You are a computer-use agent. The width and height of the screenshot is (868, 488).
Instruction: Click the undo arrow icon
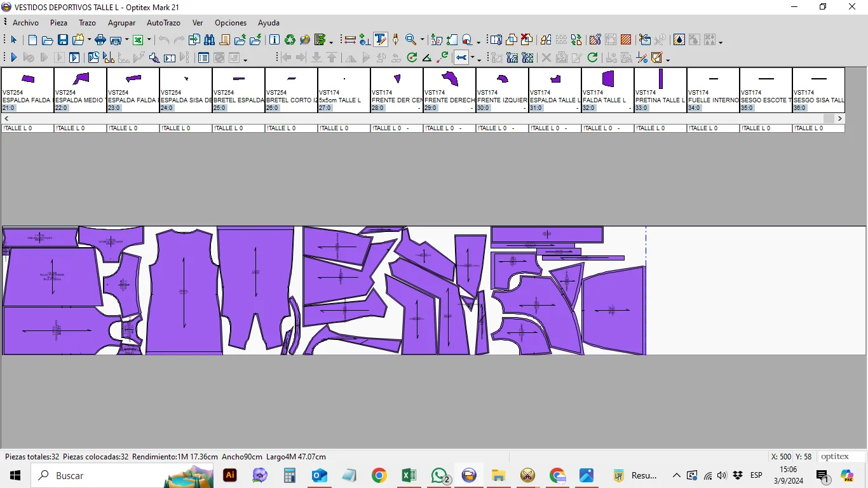click(164, 40)
